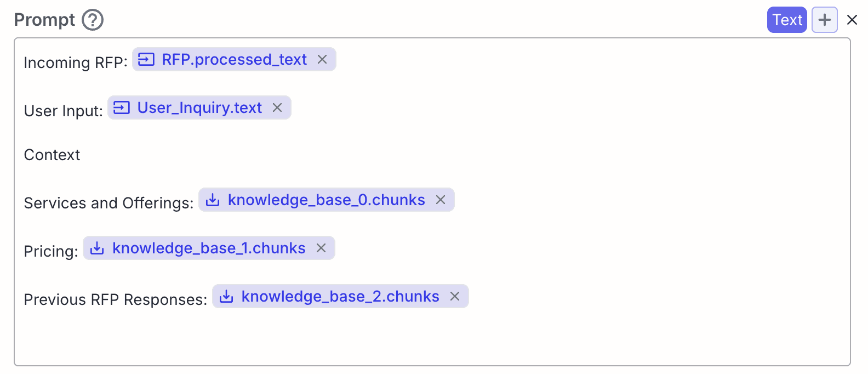Click the input icon on RFP.processed_text chip

point(146,59)
